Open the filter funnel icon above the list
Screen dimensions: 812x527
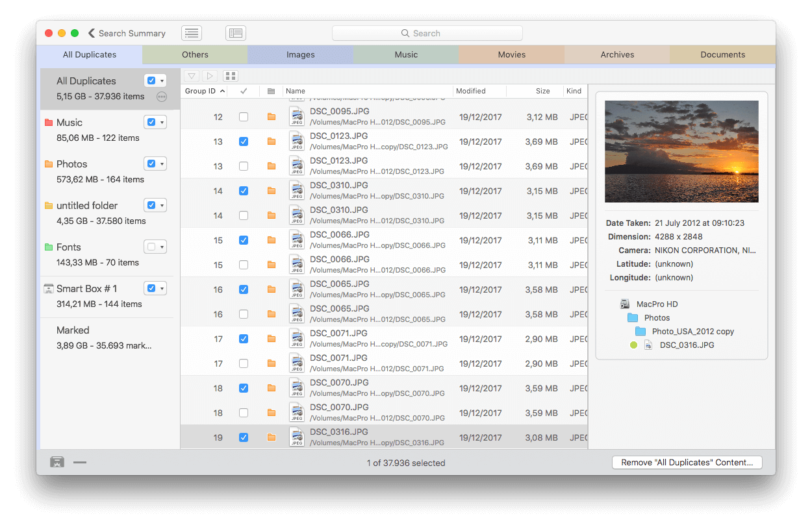click(x=191, y=76)
